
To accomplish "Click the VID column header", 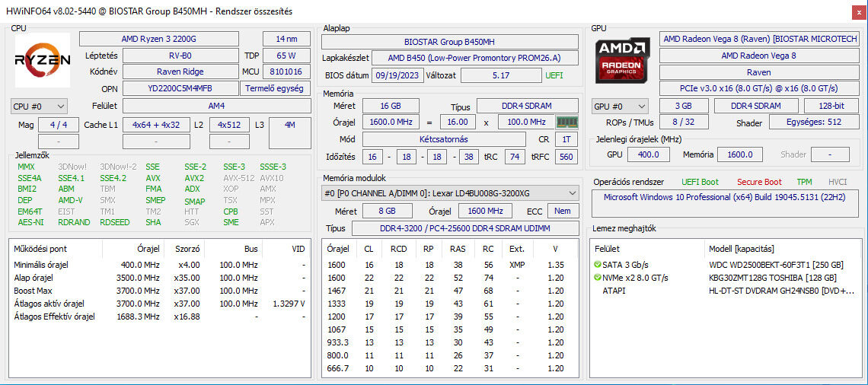I will [x=286, y=249].
